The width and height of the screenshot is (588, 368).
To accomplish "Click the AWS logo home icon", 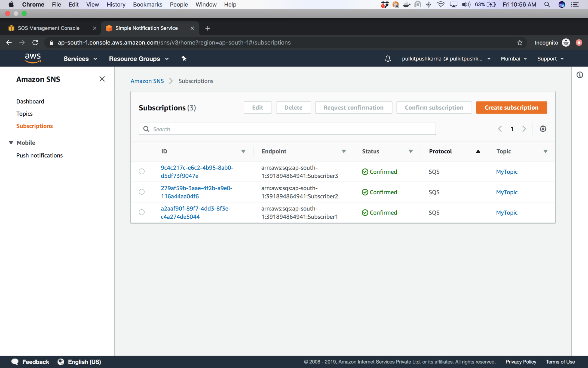I will [x=33, y=58].
